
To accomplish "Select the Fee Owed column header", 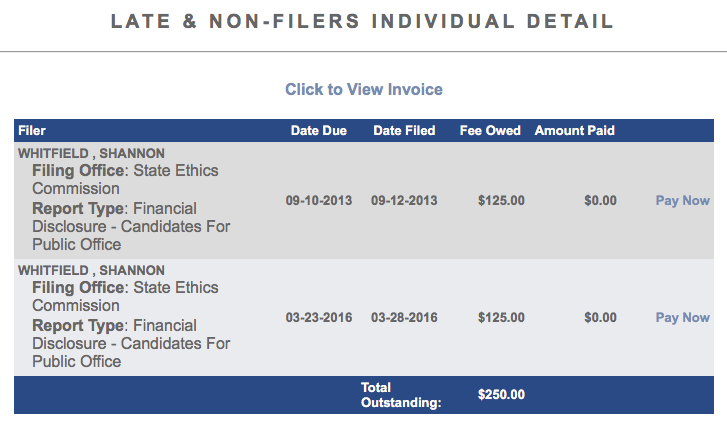I will tap(490, 130).
